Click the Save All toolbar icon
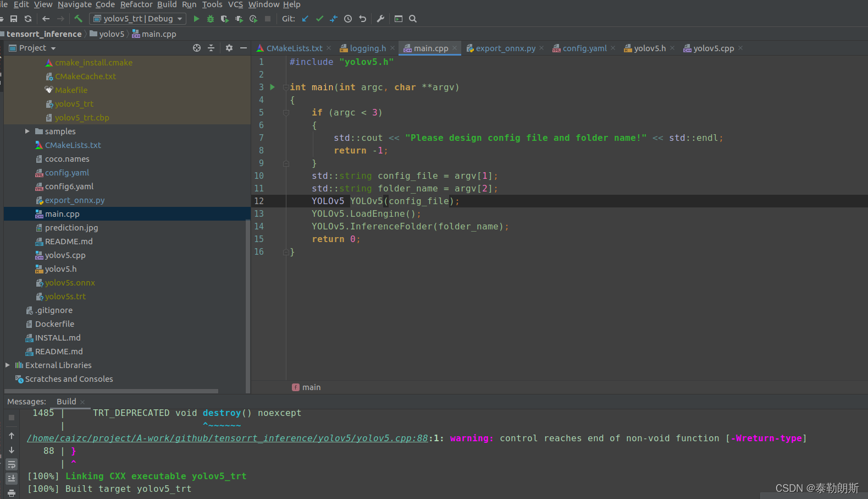This screenshot has height=499, width=868. (x=14, y=19)
